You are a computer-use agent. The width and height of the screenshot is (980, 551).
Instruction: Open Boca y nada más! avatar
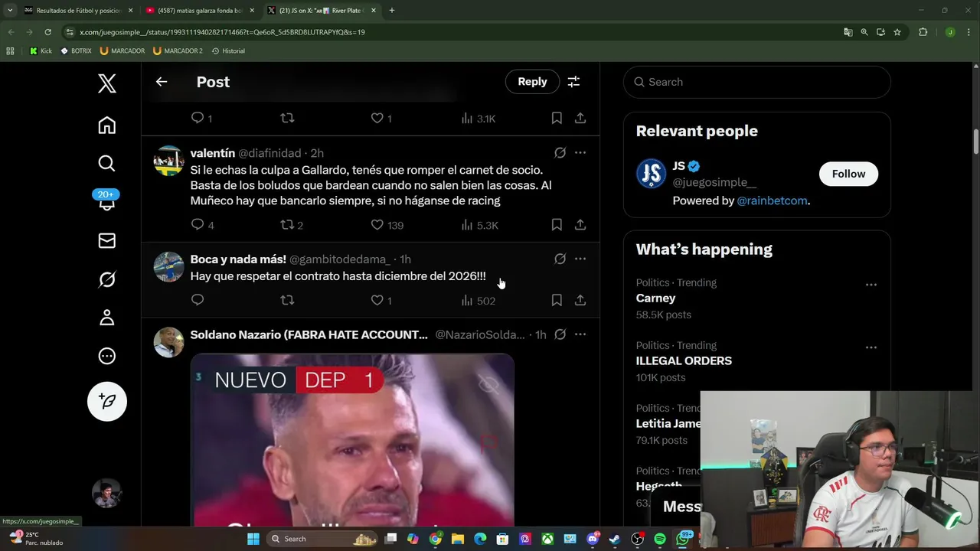(x=168, y=267)
